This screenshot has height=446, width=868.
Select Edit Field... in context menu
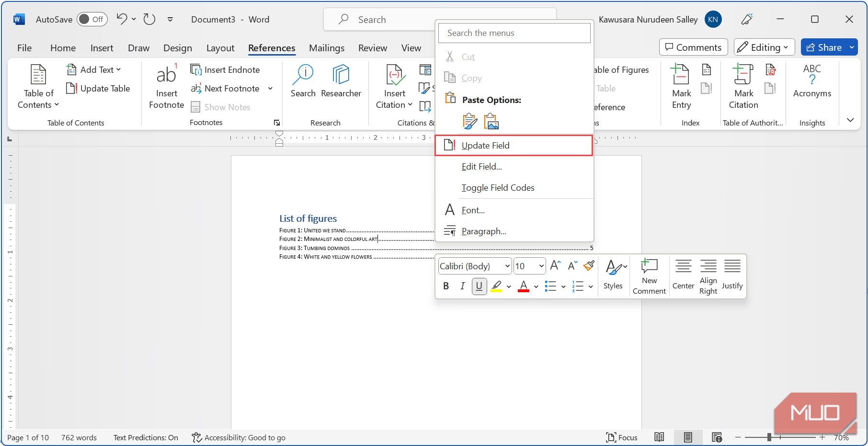point(514,166)
